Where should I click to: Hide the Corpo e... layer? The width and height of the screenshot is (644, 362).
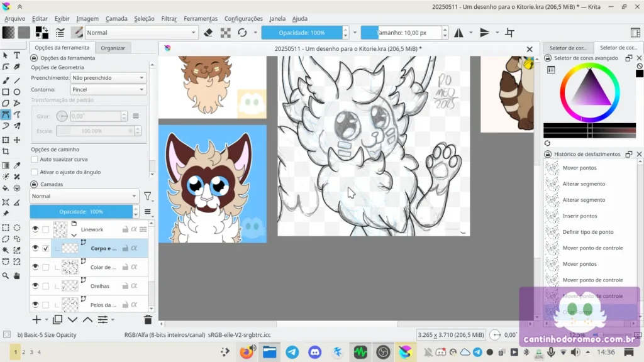click(35, 248)
